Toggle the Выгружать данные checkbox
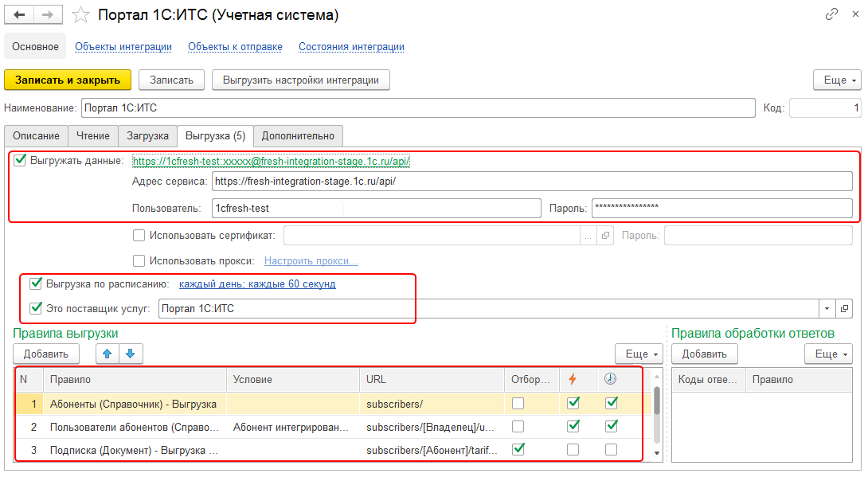Image resolution: width=868 pixels, height=477 pixels. tap(21, 160)
